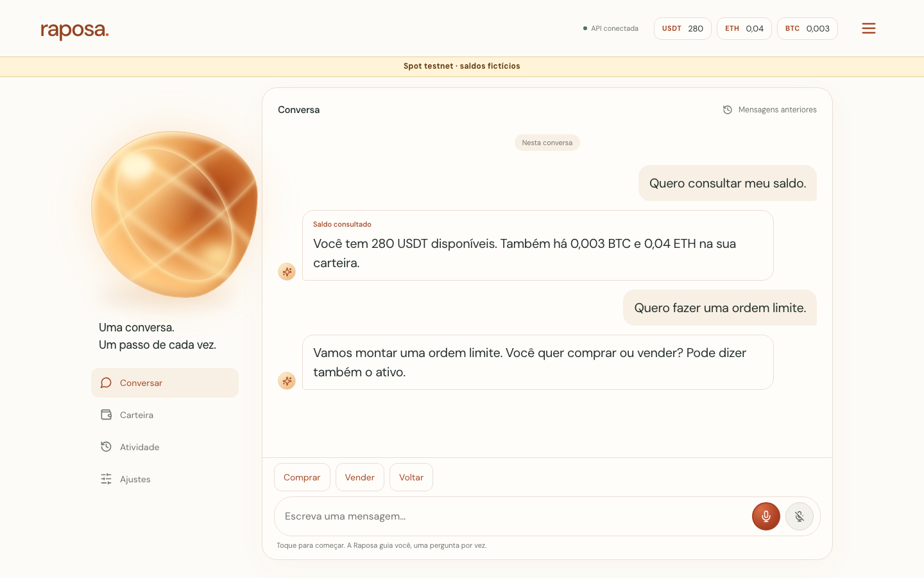Click the sliders icon beside Ajustes
924x578 pixels.
tap(107, 479)
